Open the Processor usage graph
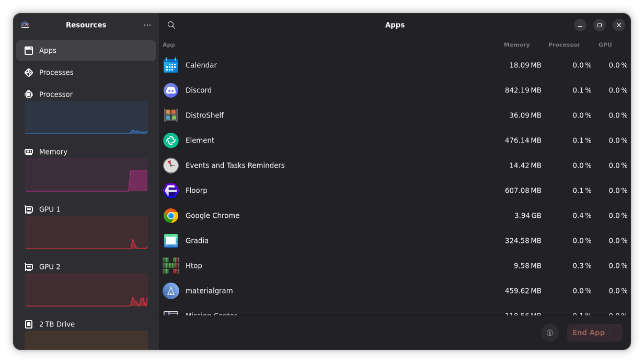Image resolution: width=644 pixels, height=363 pixels. point(86,118)
